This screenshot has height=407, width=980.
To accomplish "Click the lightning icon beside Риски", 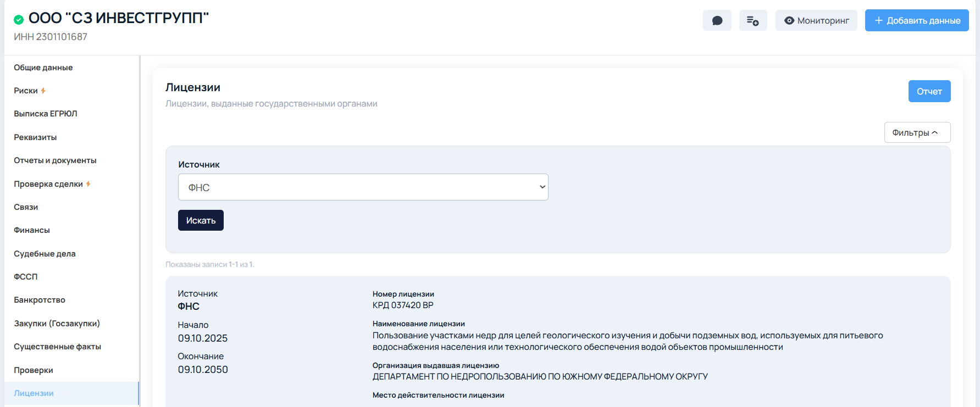I will point(43,91).
